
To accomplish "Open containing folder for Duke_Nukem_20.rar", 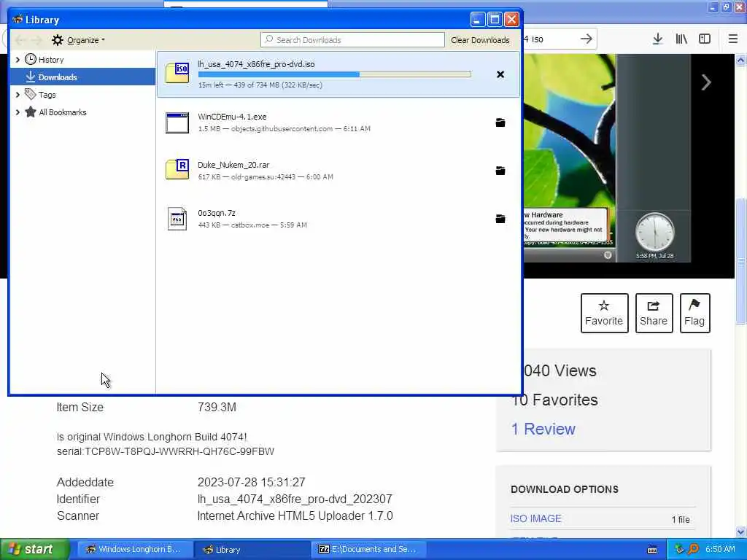I will coord(500,171).
